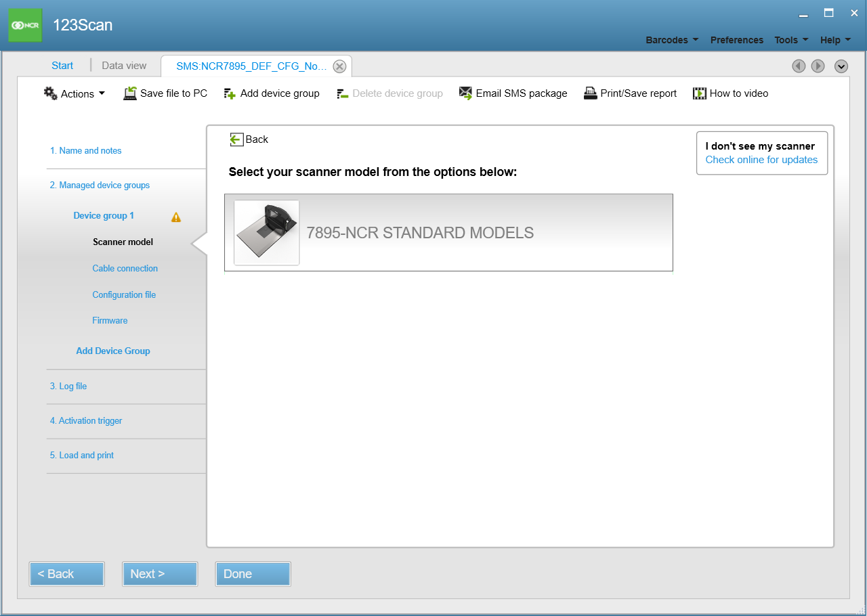Go to next tab using right arrow
Image resolution: width=867 pixels, height=616 pixels.
click(x=818, y=66)
